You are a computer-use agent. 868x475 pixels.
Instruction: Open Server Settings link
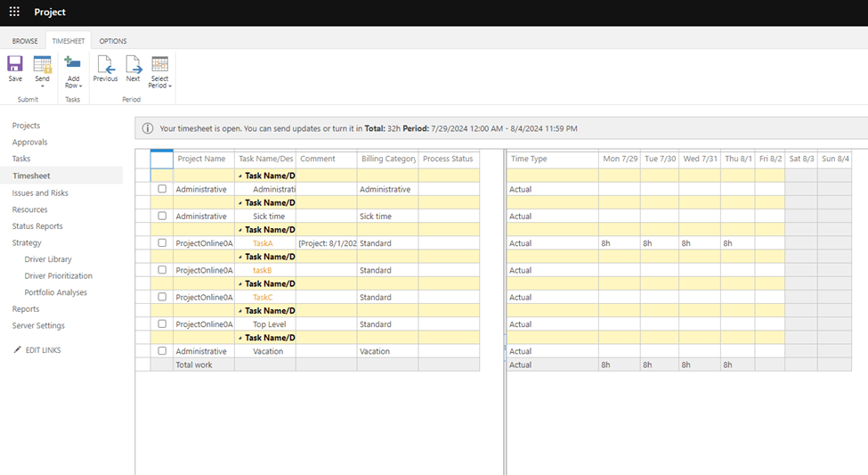point(38,325)
